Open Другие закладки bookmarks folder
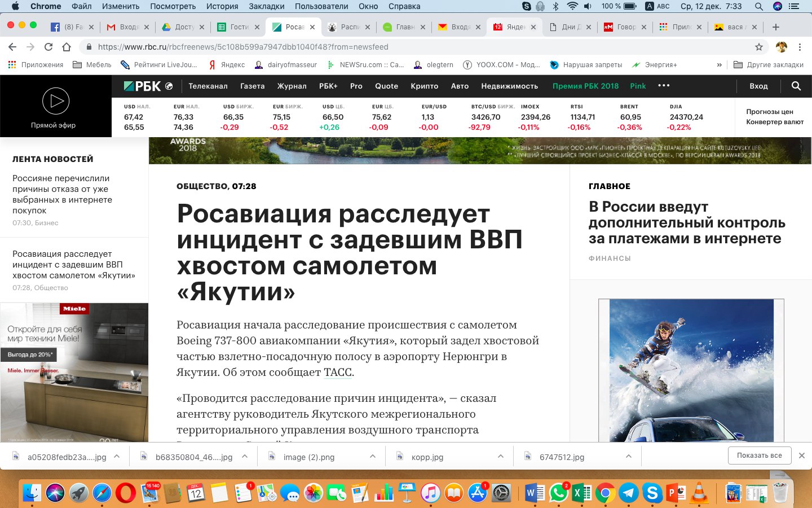Image resolution: width=812 pixels, height=508 pixels. (x=768, y=65)
